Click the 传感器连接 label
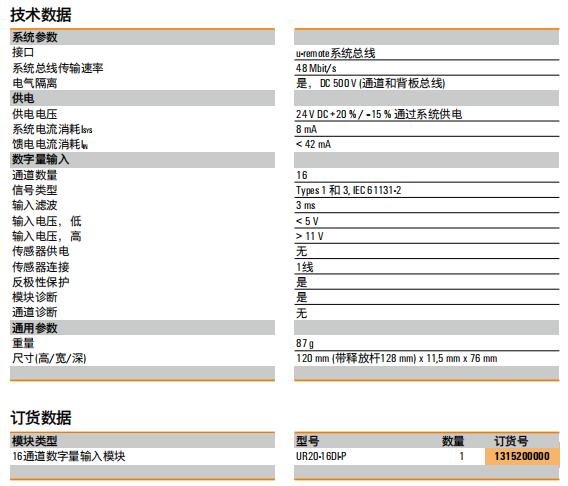This screenshot has width=568, height=486. pos(41,267)
